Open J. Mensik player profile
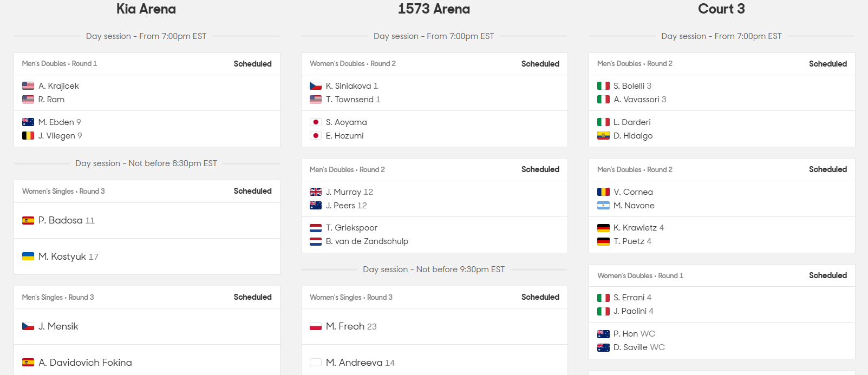The image size is (868, 375). point(58,326)
